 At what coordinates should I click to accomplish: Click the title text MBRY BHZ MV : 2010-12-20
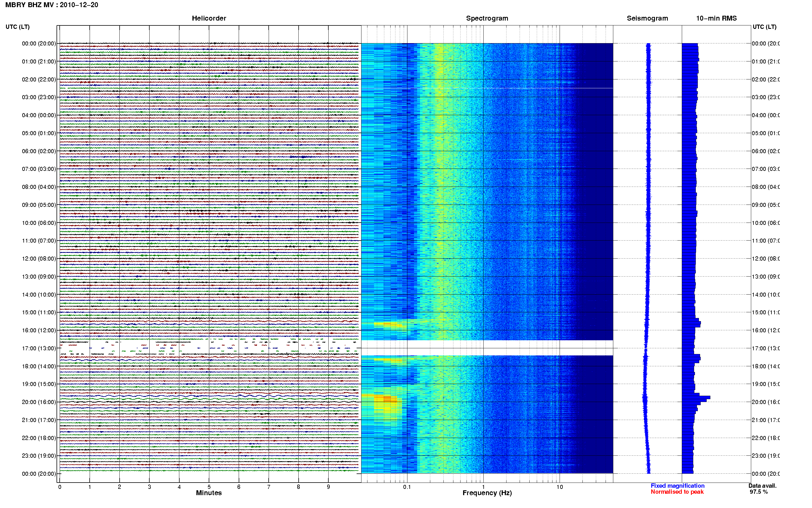(52, 5)
